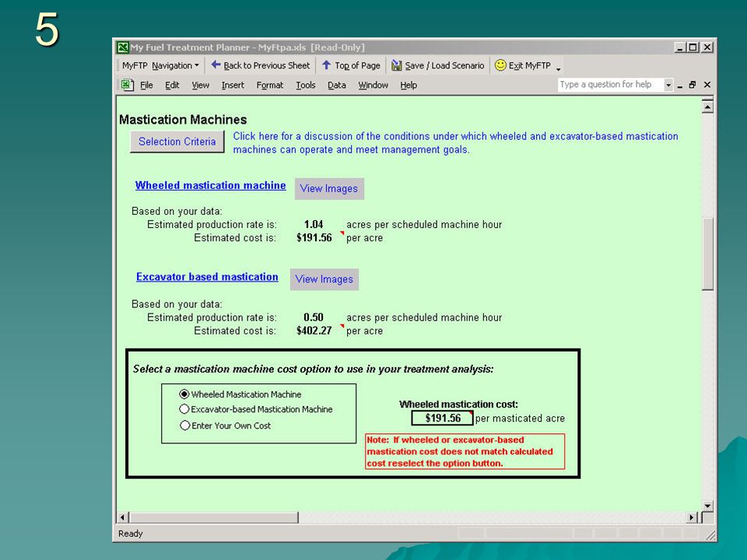The image size is (747, 560).
Task: Restore the workbook window in the menu bar
Action: [693, 85]
